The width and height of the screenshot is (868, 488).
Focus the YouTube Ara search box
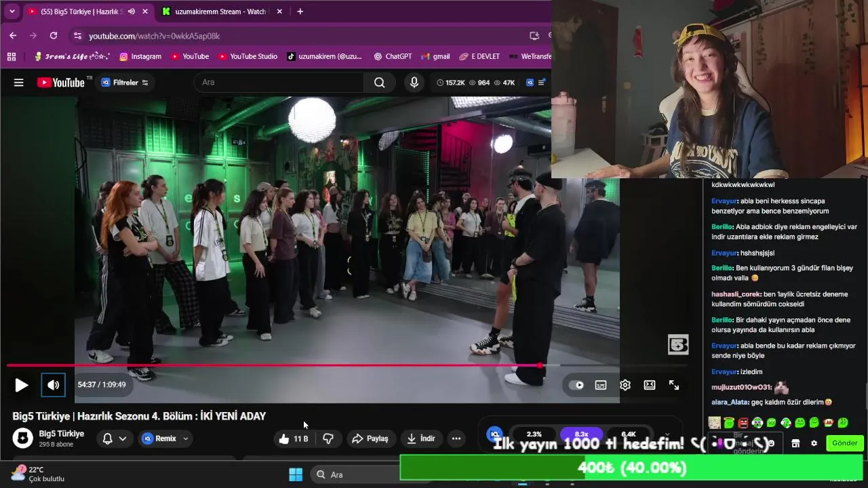pyautogui.click(x=279, y=83)
